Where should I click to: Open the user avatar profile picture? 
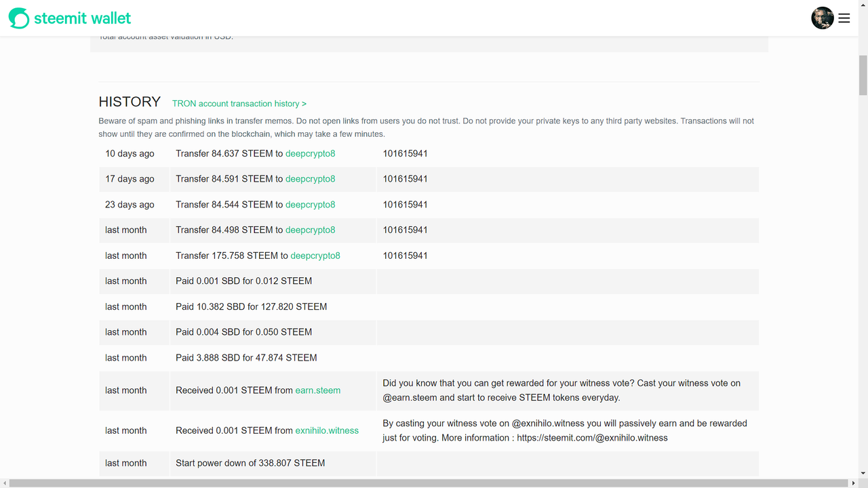(823, 18)
